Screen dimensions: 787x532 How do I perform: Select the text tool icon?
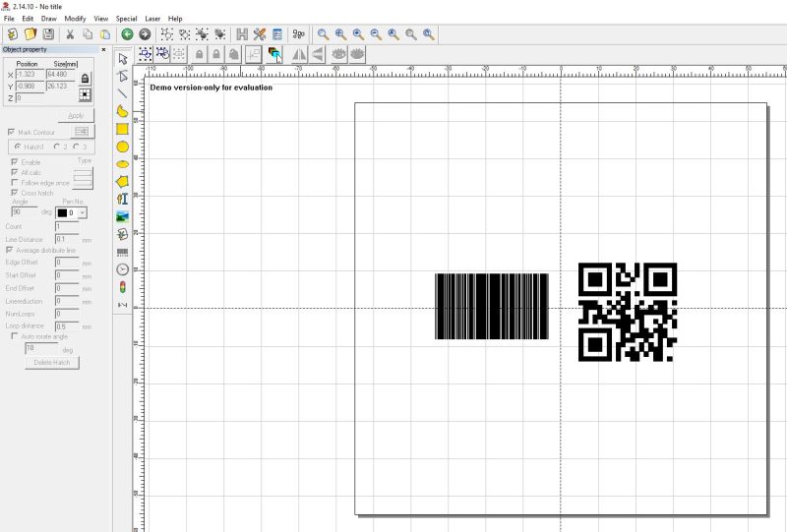[122, 199]
